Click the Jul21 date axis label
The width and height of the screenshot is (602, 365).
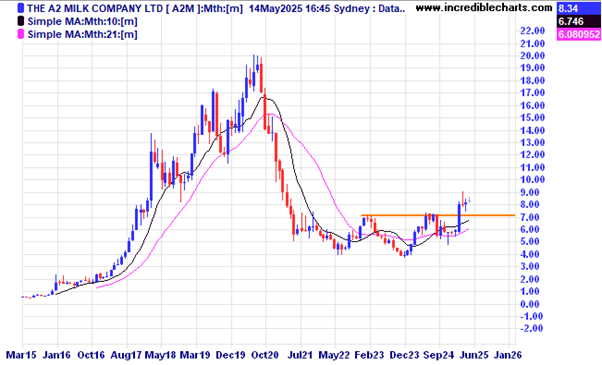coord(300,355)
